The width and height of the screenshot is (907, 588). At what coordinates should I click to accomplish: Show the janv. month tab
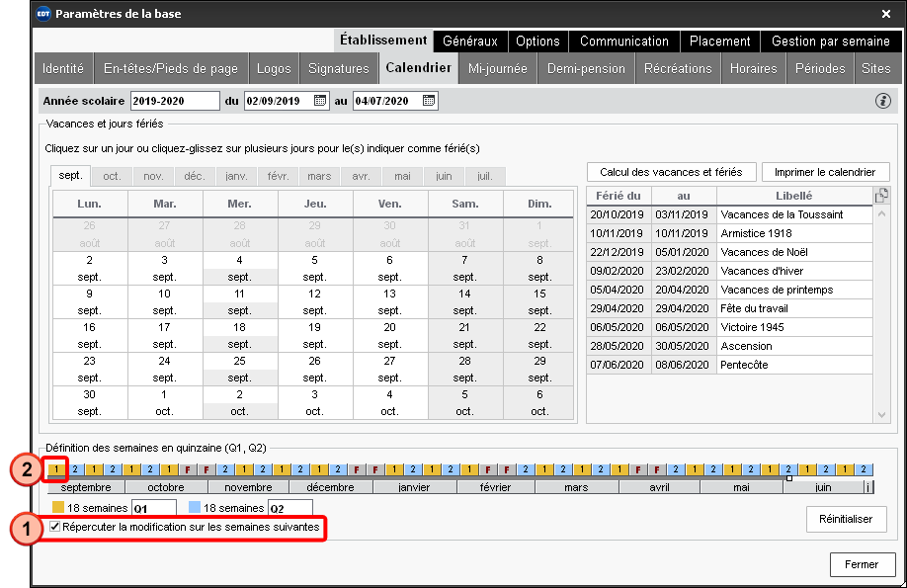coord(236,176)
